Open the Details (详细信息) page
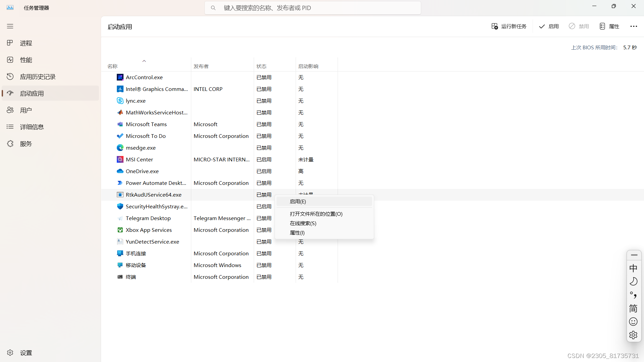Screen dimensions: 644x362 point(50,127)
